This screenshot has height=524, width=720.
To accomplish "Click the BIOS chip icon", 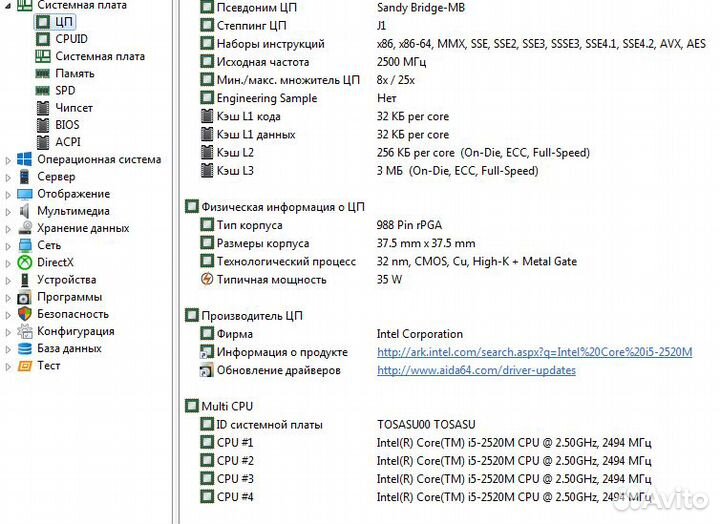I will coord(43,125).
